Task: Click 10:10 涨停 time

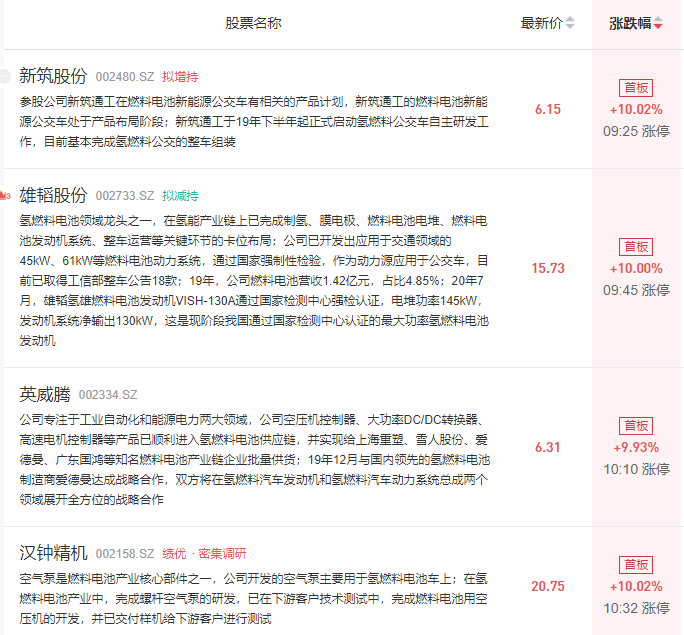Action: pyautogui.click(x=636, y=469)
